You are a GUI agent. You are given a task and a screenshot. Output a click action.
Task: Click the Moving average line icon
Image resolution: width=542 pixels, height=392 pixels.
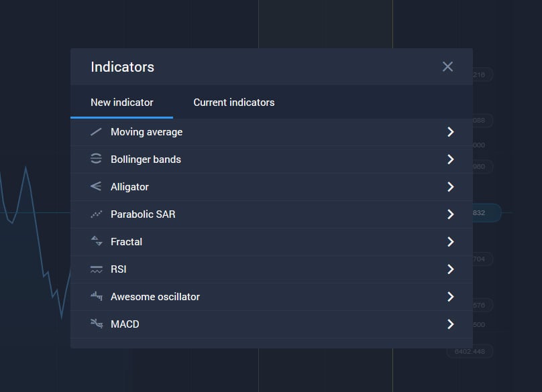(x=96, y=132)
